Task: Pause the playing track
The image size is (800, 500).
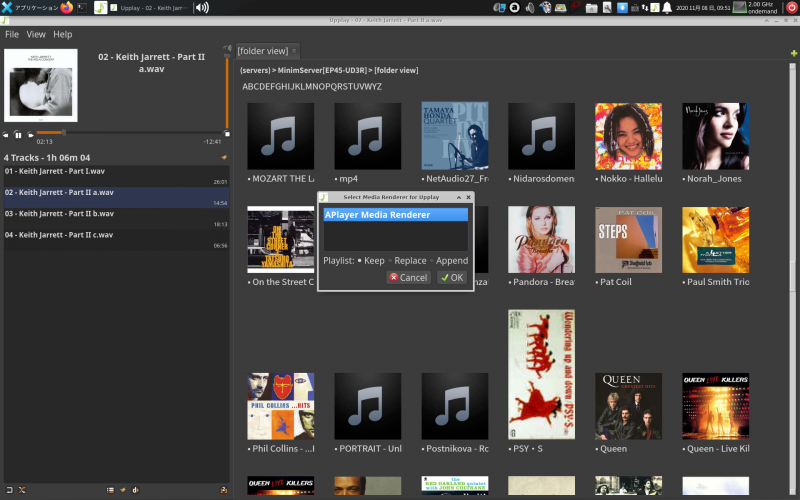Action: coord(18,135)
